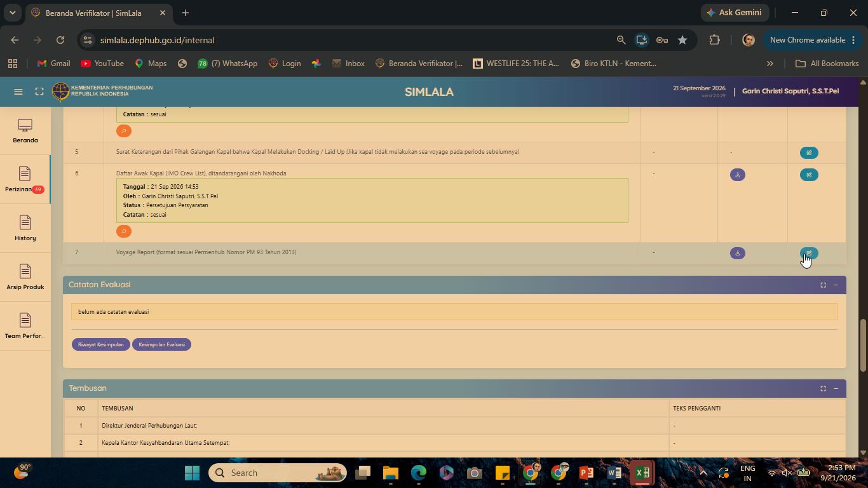Edit row 5 Surat Keterangan verification
The height and width of the screenshot is (488, 868).
[809, 152]
